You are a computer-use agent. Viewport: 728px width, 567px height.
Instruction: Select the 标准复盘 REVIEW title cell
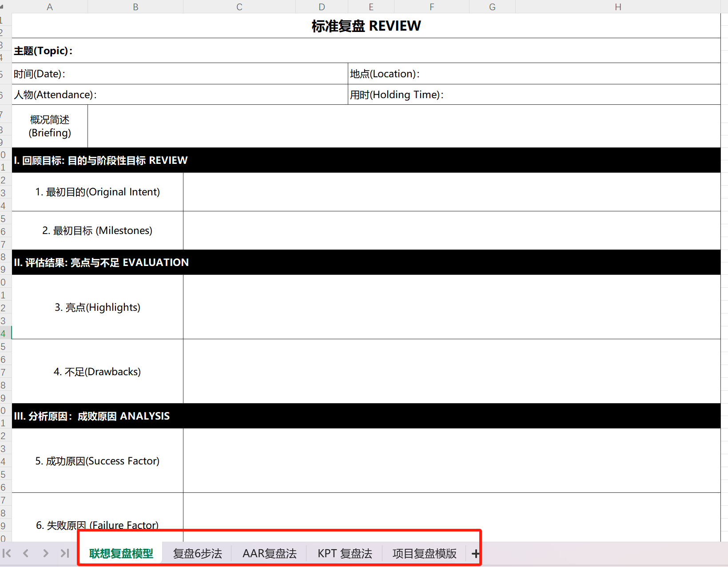[366, 26]
